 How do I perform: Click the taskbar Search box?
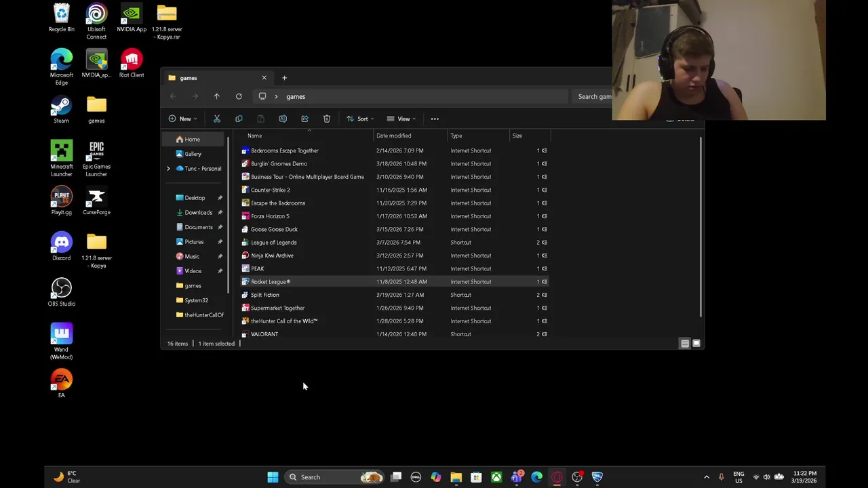coord(335,477)
